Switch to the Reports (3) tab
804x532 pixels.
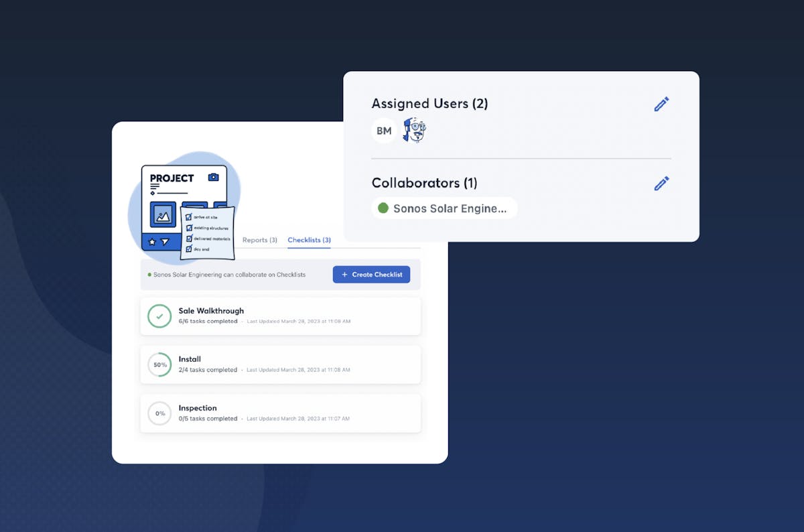259,240
